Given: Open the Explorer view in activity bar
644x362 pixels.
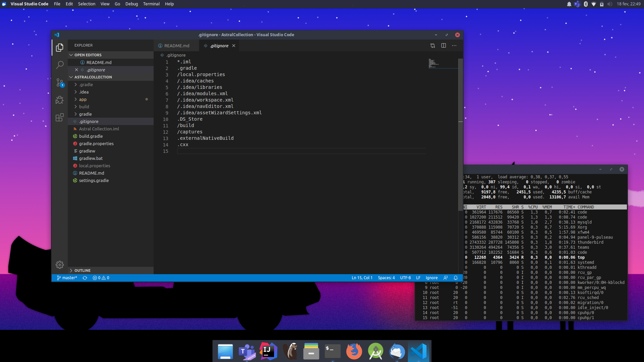Looking at the screenshot, I should click(x=60, y=48).
